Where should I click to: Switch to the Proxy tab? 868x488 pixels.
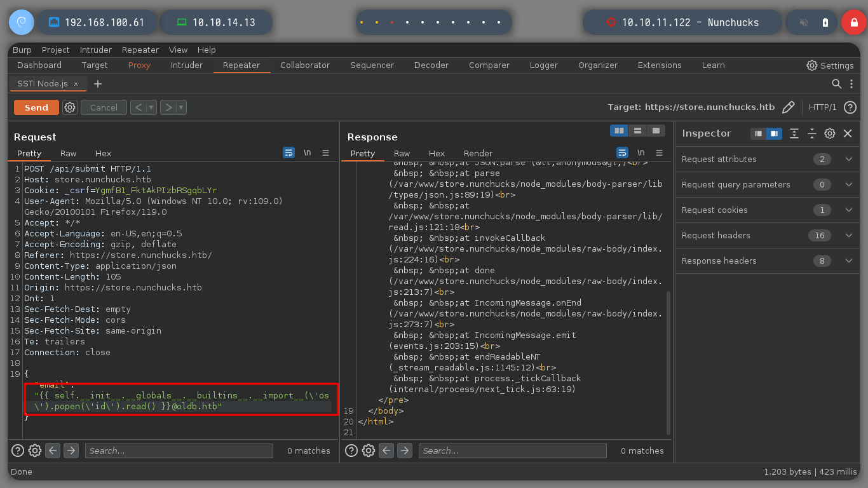tap(139, 65)
